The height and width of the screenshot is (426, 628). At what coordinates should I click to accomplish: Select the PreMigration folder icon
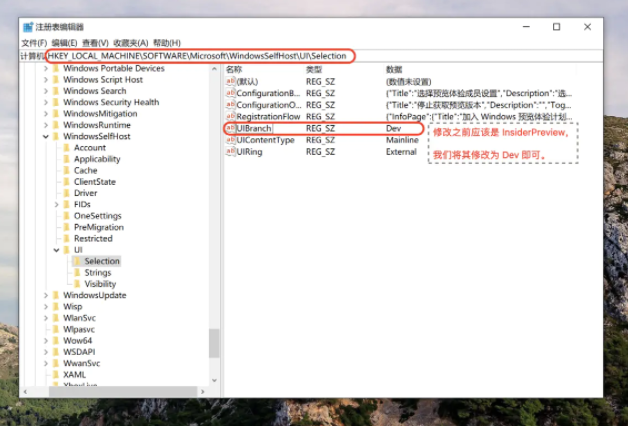point(67,227)
